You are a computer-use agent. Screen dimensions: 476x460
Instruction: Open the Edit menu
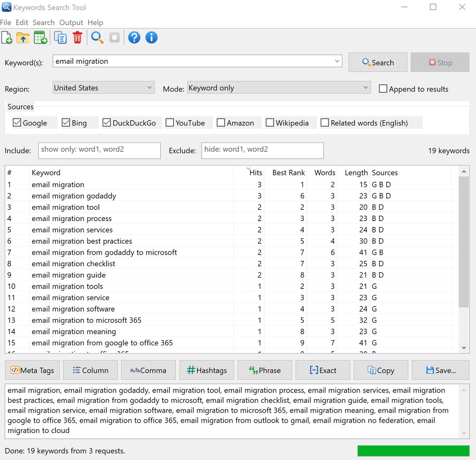22,23
